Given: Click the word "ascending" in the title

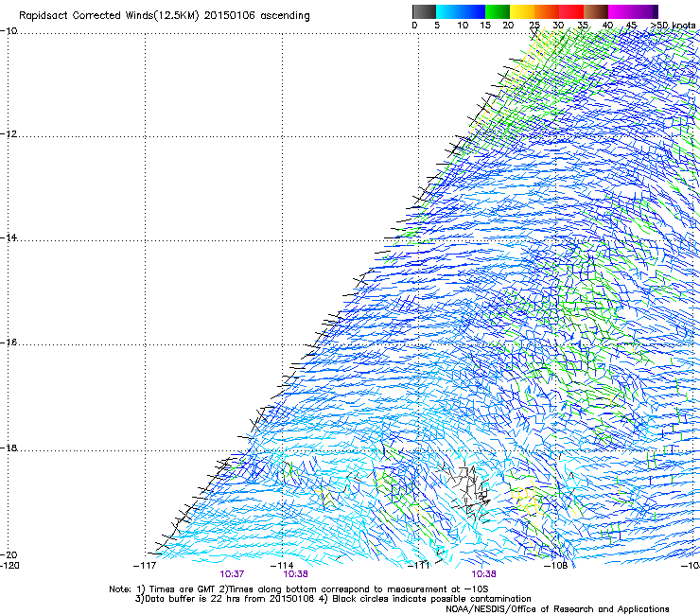Looking at the screenshot, I should click(285, 16).
